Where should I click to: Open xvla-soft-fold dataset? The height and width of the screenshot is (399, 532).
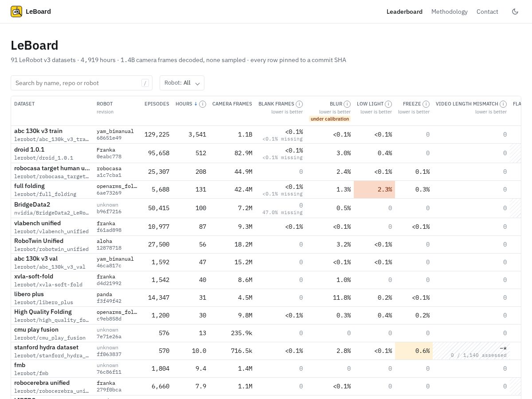34,276
